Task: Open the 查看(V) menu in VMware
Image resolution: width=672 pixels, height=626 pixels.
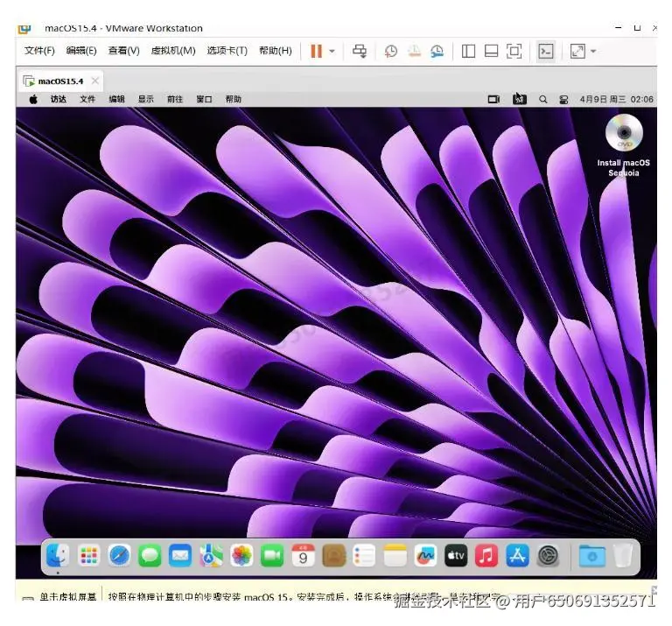Action: [x=124, y=51]
